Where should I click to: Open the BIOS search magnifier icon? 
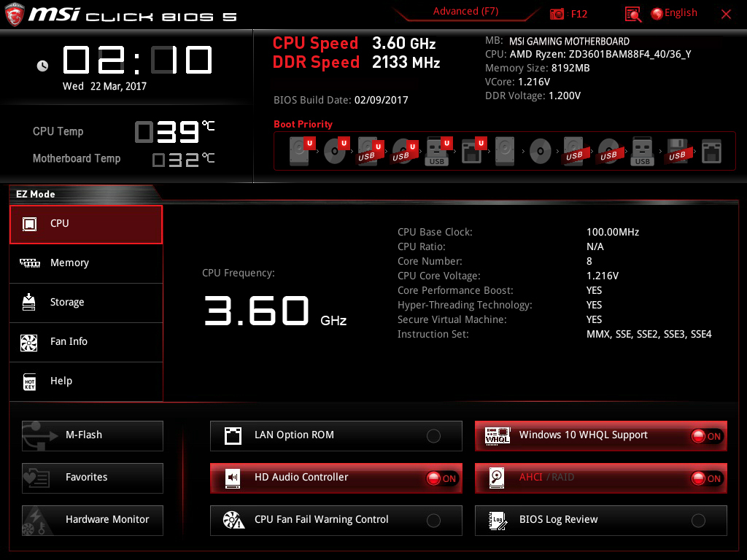click(632, 15)
